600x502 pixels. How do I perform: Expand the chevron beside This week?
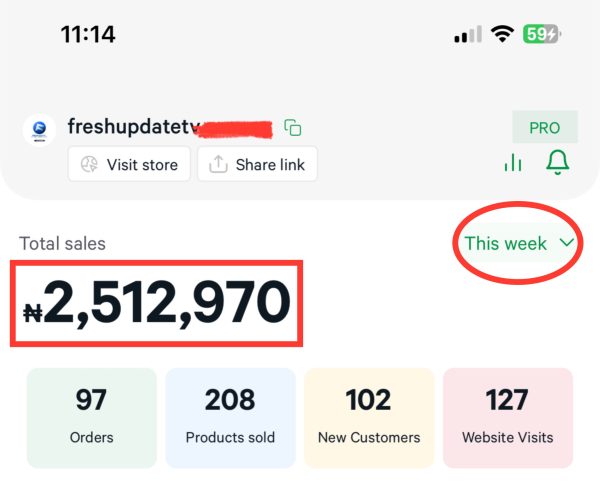(x=567, y=243)
